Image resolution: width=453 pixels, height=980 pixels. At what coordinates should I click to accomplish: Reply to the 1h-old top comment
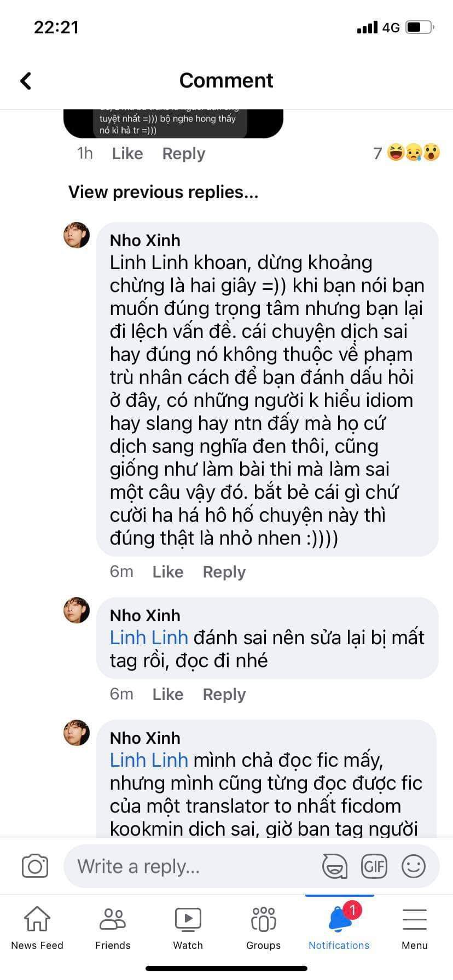(184, 154)
